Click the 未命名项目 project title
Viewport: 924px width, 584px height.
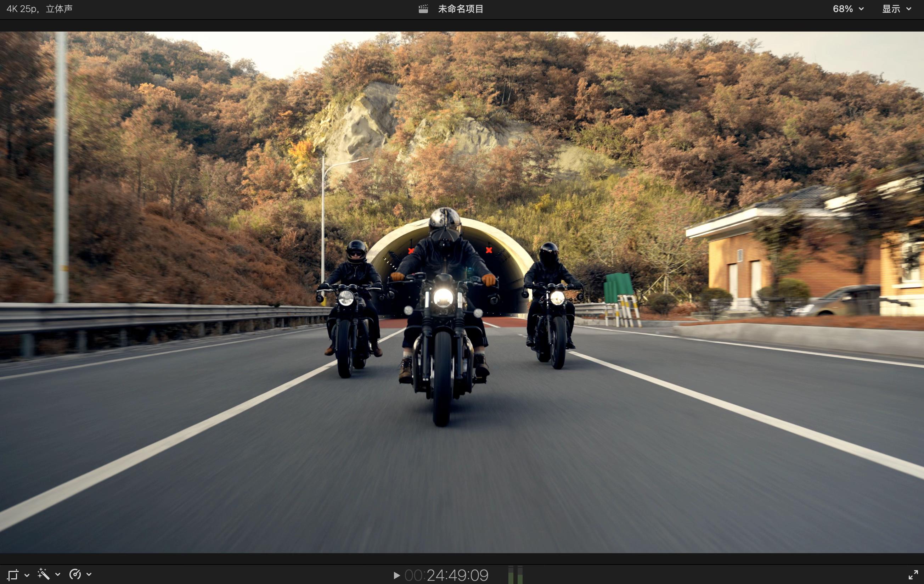(x=461, y=9)
